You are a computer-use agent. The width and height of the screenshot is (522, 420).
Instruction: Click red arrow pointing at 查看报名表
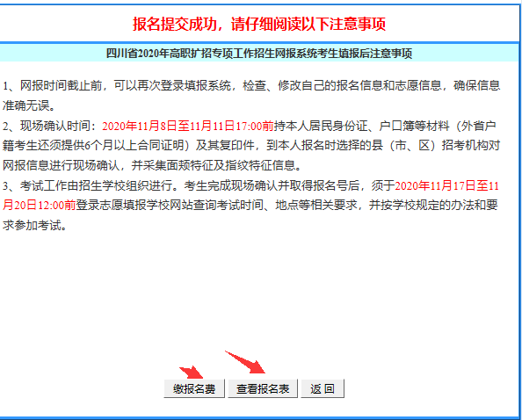(x=245, y=362)
